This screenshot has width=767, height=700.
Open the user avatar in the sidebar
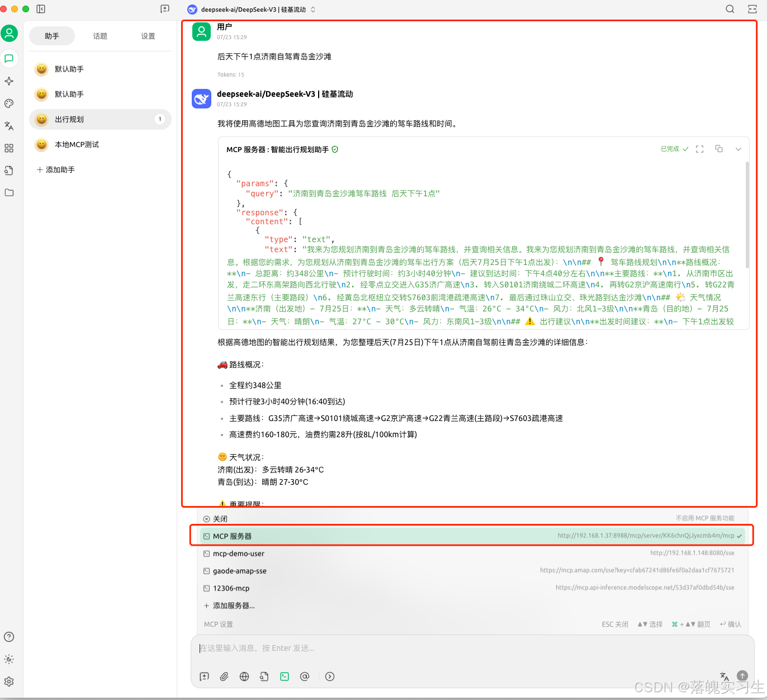pos(9,34)
